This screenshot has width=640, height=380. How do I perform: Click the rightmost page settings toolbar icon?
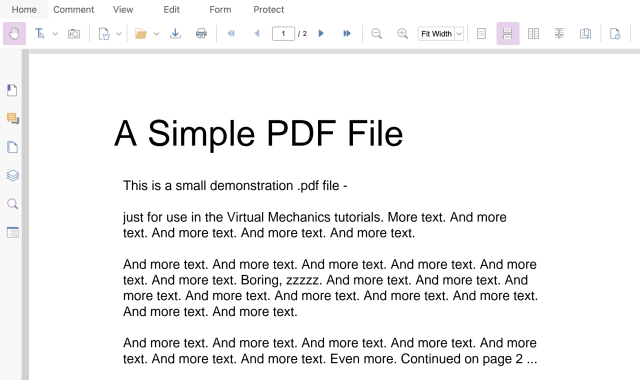tap(615, 33)
